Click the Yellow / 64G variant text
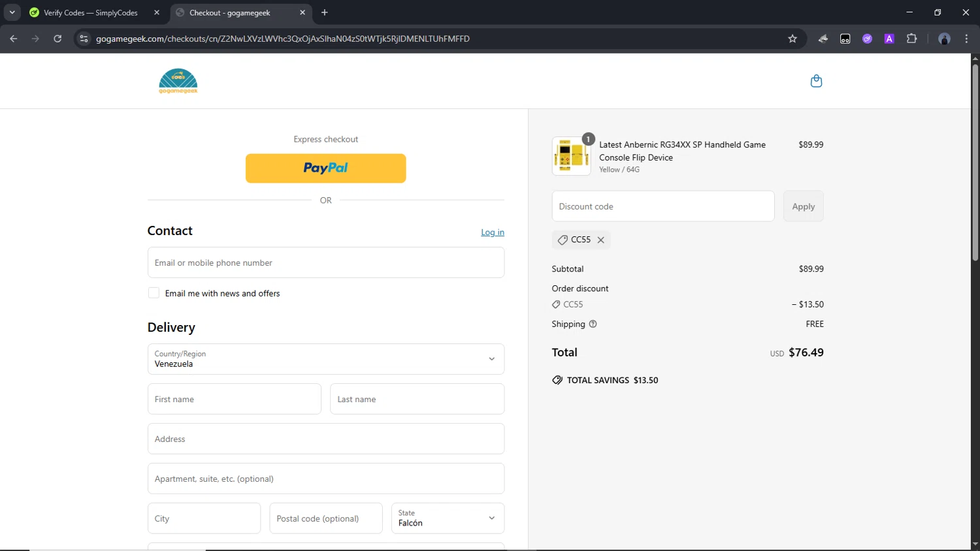Screen dimensions: 980x551 (x=619, y=170)
